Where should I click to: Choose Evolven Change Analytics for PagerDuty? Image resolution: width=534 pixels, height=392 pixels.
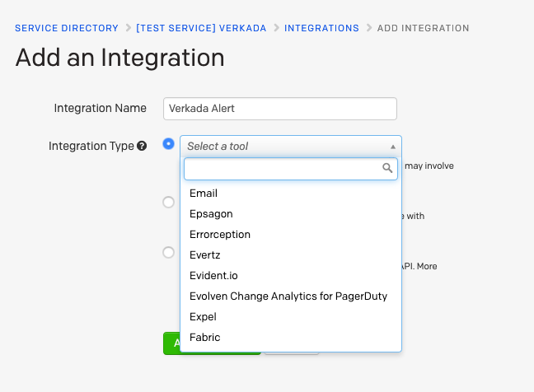(288, 296)
